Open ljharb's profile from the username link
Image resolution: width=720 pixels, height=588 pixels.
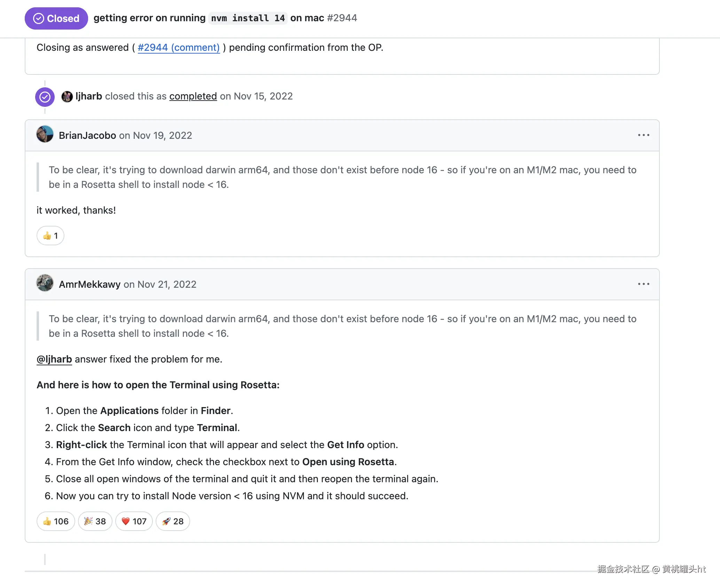[x=89, y=96]
